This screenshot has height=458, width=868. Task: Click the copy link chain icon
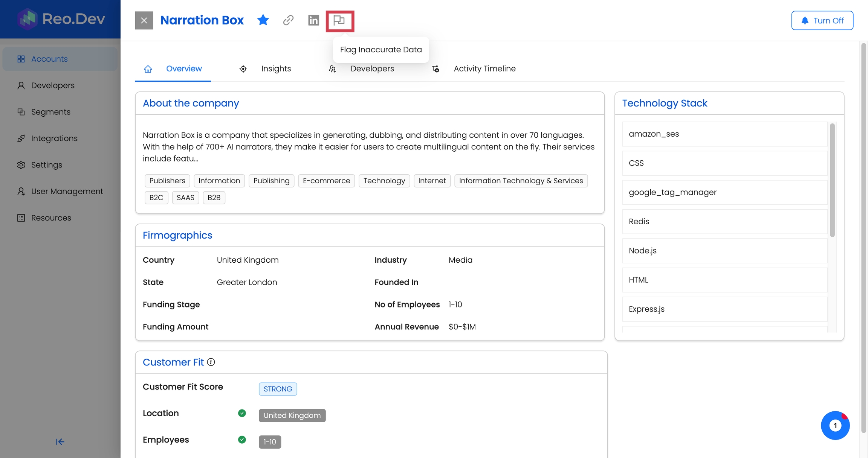coord(288,20)
